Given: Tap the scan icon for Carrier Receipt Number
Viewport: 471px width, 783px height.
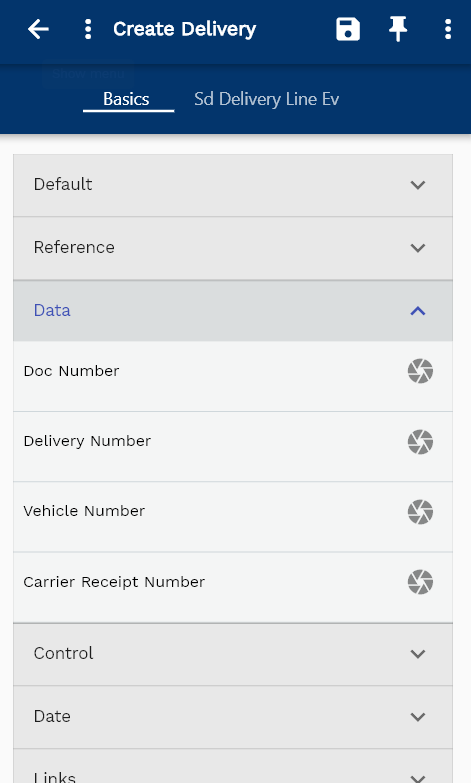Looking at the screenshot, I should [x=420, y=582].
